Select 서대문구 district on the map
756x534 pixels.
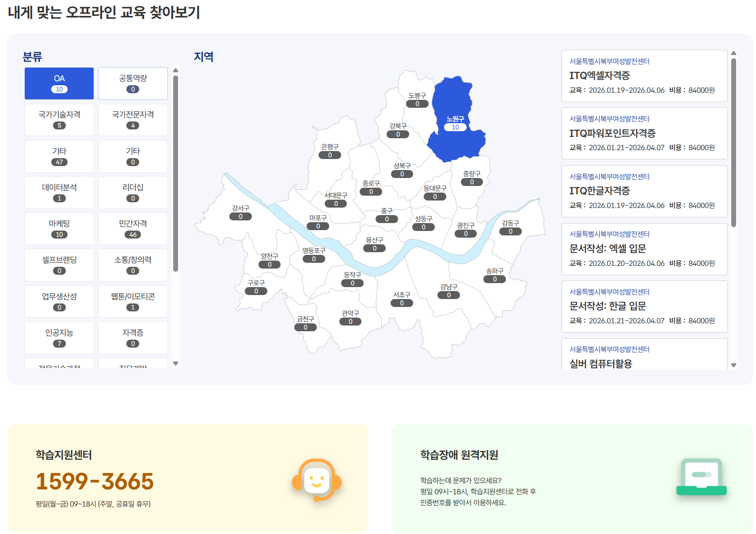336,200
